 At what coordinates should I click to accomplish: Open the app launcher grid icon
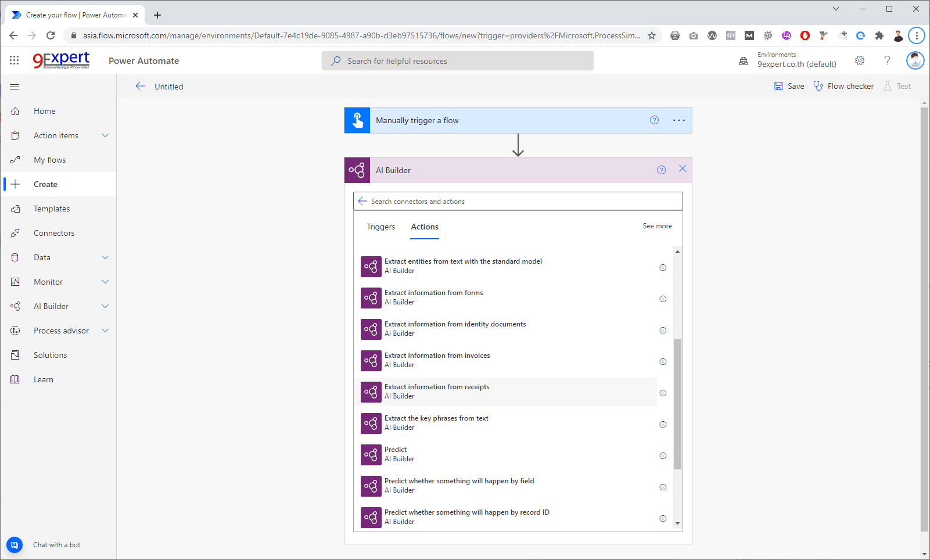(x=14, y=60)
